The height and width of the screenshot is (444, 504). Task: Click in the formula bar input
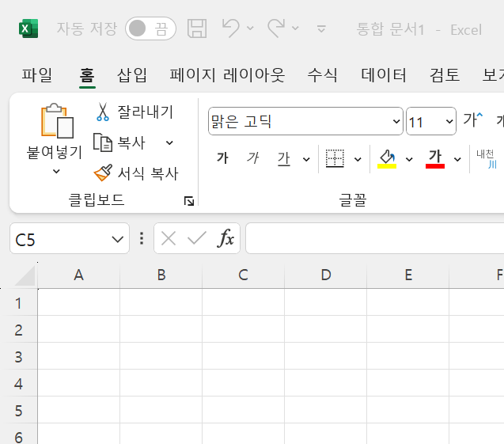[374, 238]
